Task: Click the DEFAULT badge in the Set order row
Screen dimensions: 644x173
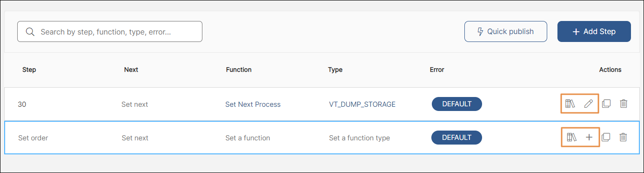Action: pos(457,138)
